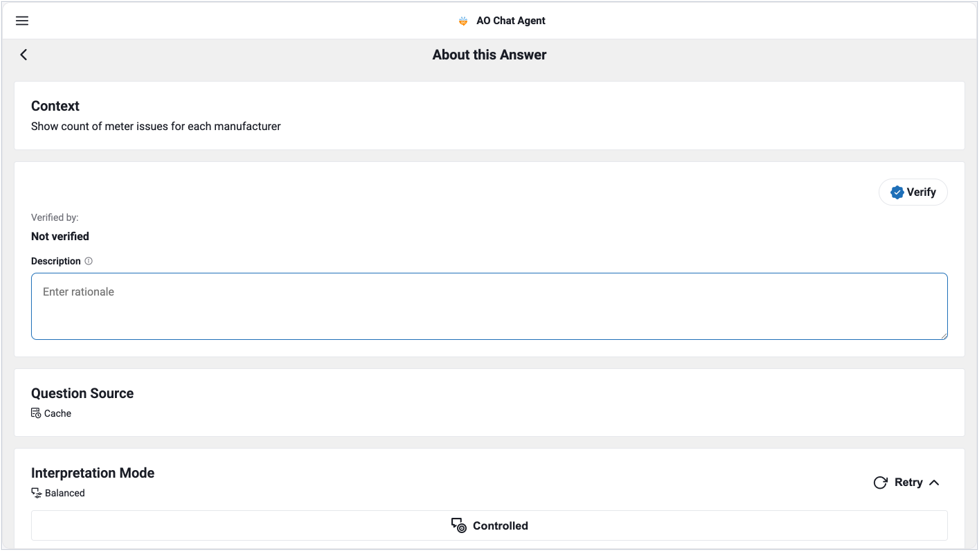The image size is (979, 551).
Task: Click the AO Chat Agent title
Action: (x=511, y=21)
